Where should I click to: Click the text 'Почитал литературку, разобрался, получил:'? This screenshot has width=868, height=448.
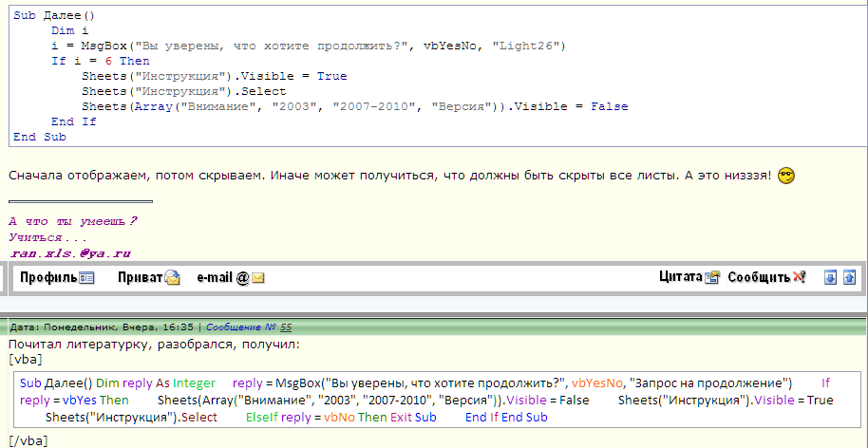coord(155,345)
